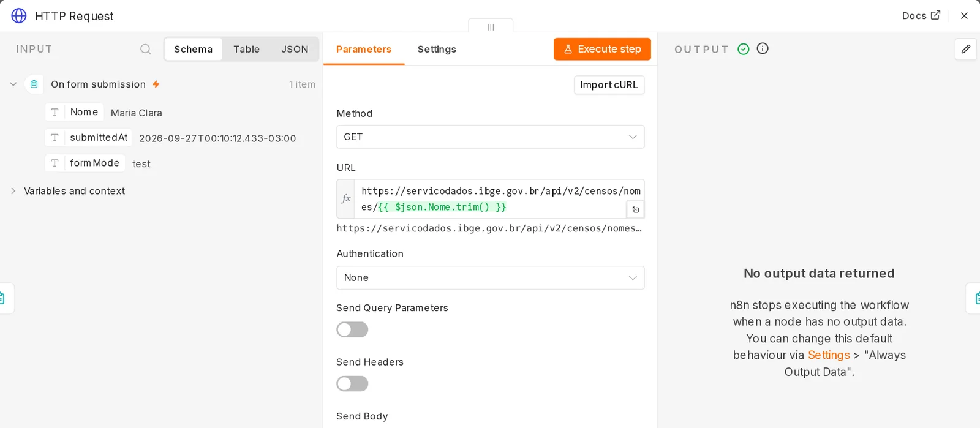
Task: Click the fx expression icon beside URL
Action: [346, 198]
